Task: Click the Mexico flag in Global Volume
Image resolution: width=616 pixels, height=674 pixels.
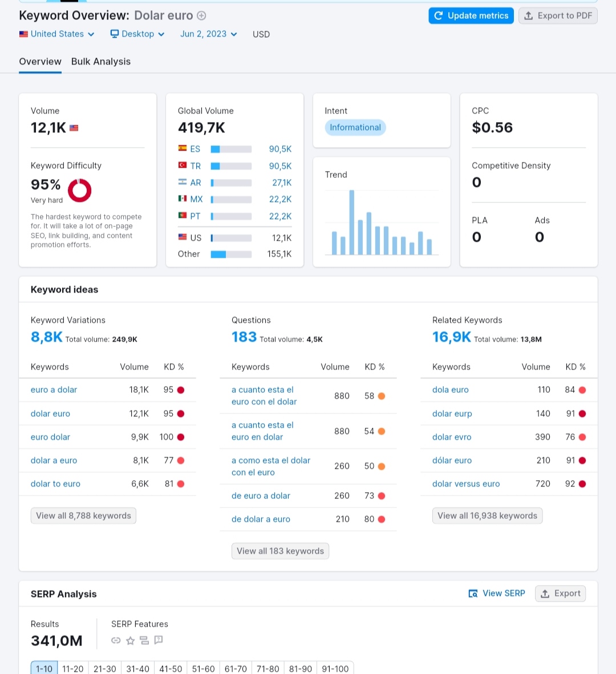Action: (183, 198)
